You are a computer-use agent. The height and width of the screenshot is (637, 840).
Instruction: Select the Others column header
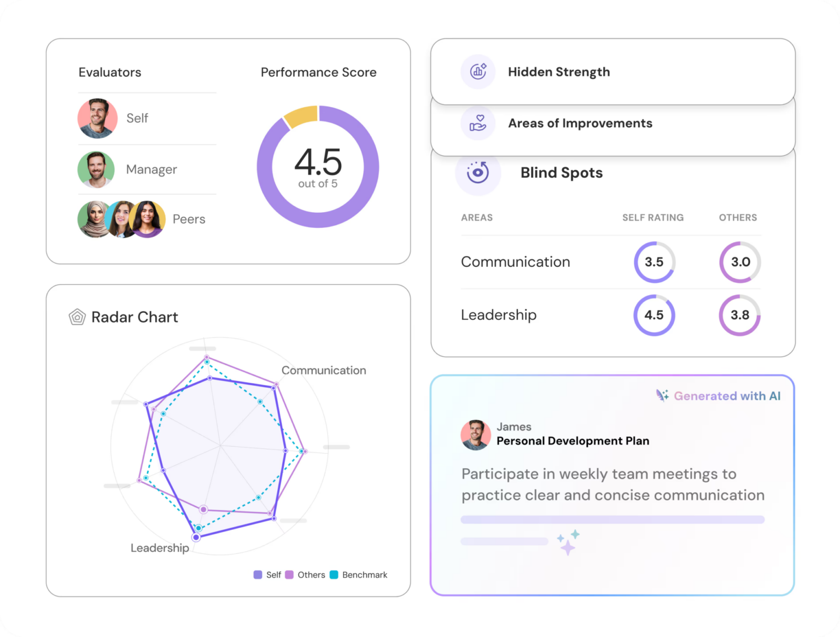tap(737, 218)
